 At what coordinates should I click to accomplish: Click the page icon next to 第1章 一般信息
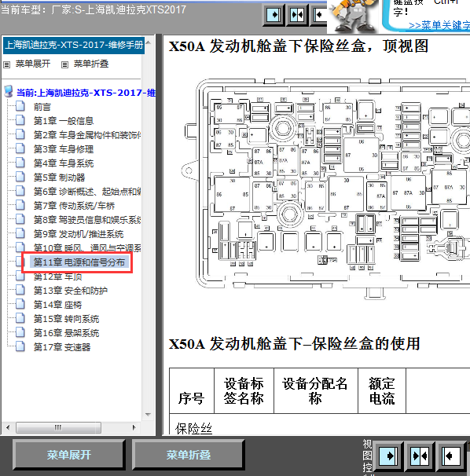click(x=20, y=120)
